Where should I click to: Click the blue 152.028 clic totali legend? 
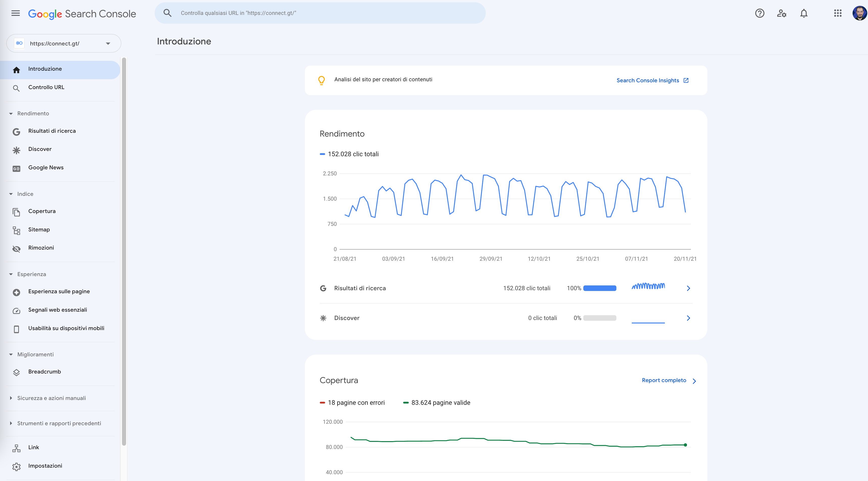click(x=349, y=154)
